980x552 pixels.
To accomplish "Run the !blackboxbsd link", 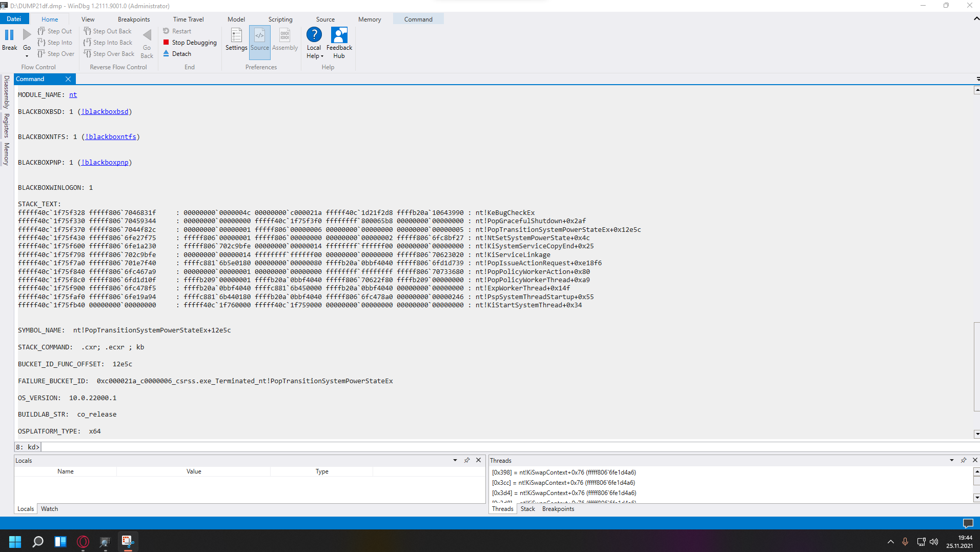I will [105, 112].
